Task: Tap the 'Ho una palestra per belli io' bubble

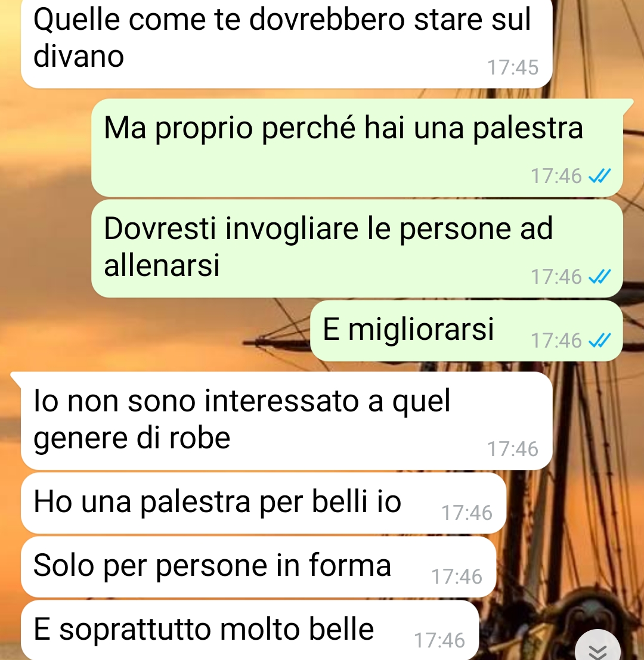Action: (x=264, y=503)
